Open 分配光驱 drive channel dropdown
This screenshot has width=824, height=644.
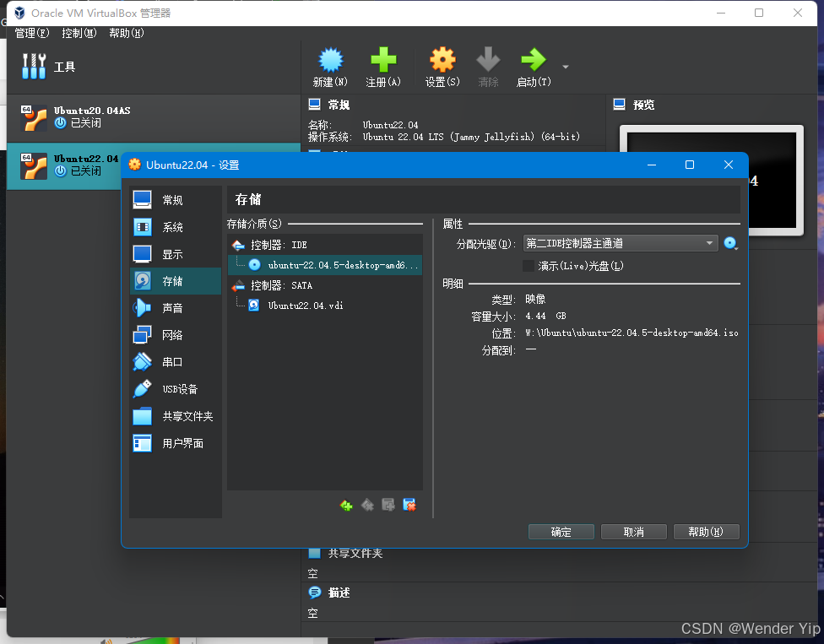pyautogui.click(x=621, y=243)
